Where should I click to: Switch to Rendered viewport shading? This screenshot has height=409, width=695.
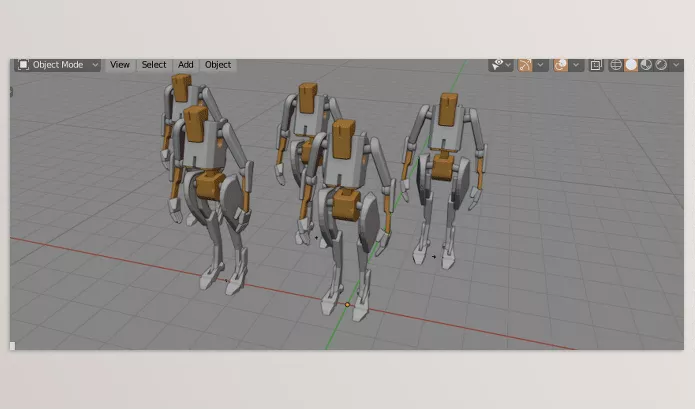661,65
